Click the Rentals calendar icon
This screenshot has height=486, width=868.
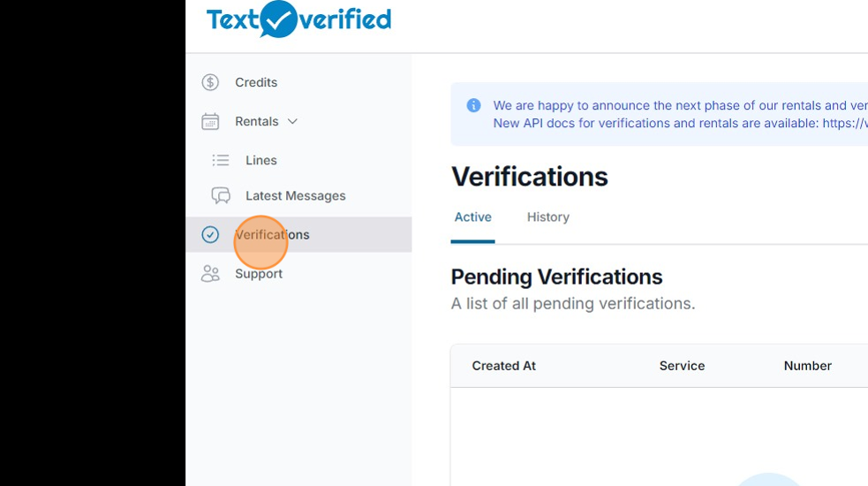(x=210, y=121)
